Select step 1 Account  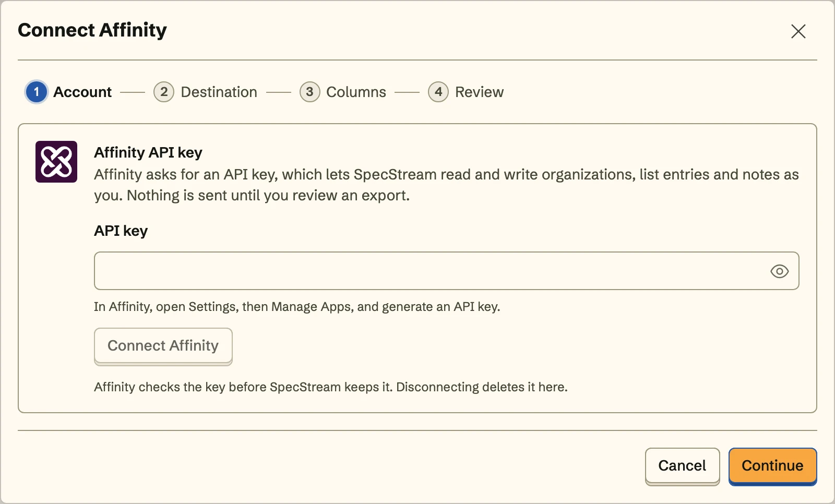tap(69, 92)
